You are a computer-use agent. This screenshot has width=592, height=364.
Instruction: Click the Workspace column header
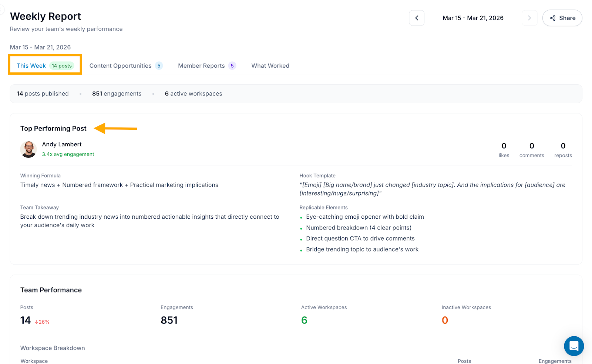34,361
